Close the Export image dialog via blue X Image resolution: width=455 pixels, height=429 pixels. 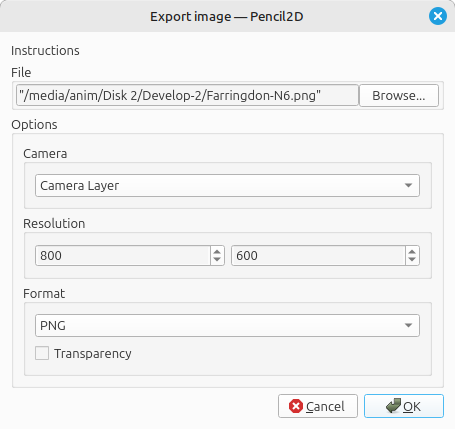[x=438, y=16]
